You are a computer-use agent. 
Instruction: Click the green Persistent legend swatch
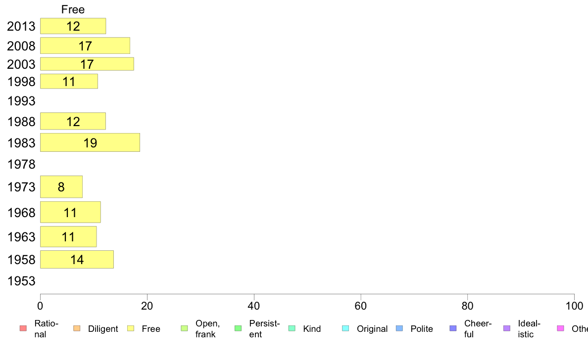coord(238,328)
